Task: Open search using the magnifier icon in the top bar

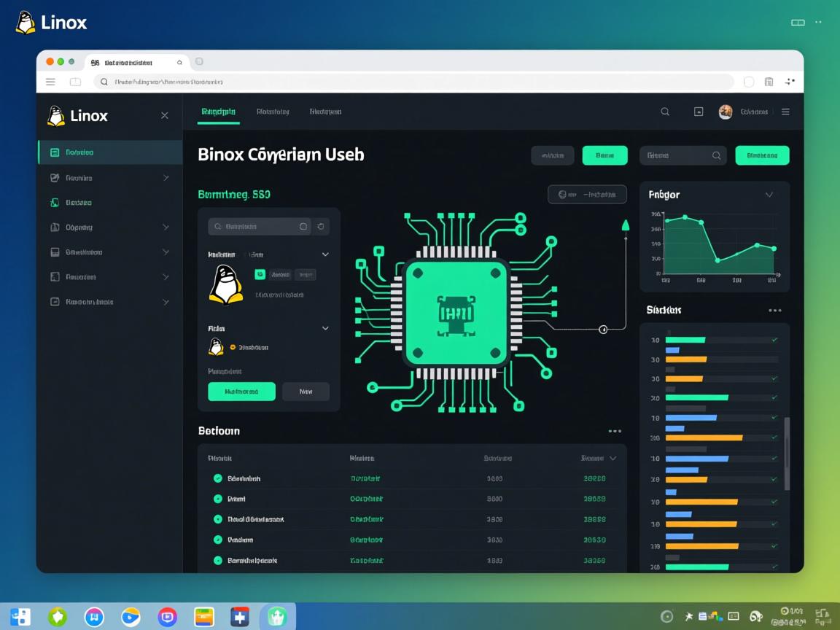Action: pos(664,112)
